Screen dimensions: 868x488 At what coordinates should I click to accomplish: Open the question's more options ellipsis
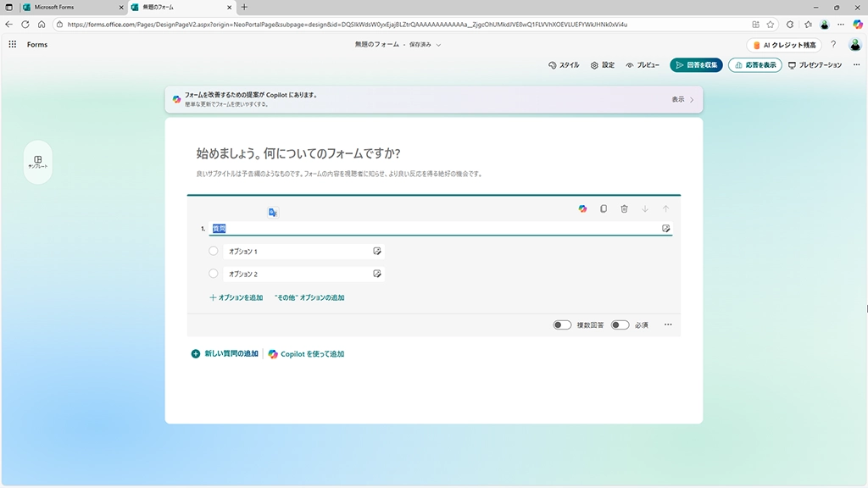click(x=668, y=324)
